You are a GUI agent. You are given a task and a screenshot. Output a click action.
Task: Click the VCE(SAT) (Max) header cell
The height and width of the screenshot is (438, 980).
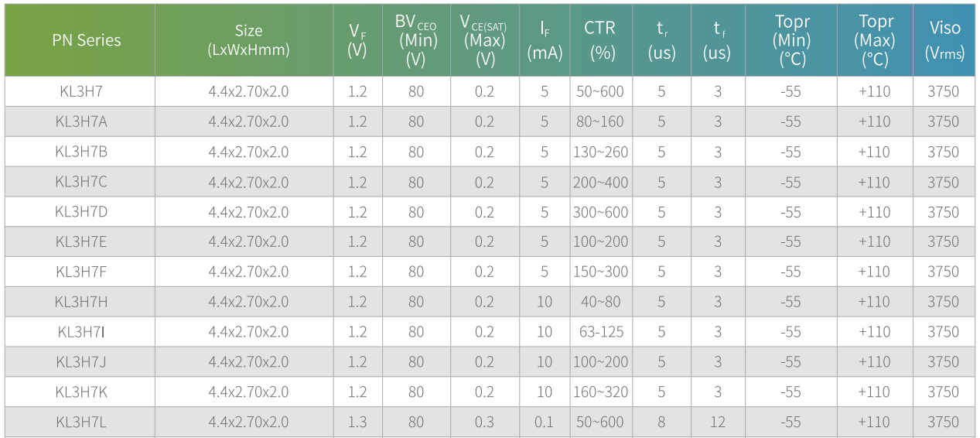pos(484,40)
